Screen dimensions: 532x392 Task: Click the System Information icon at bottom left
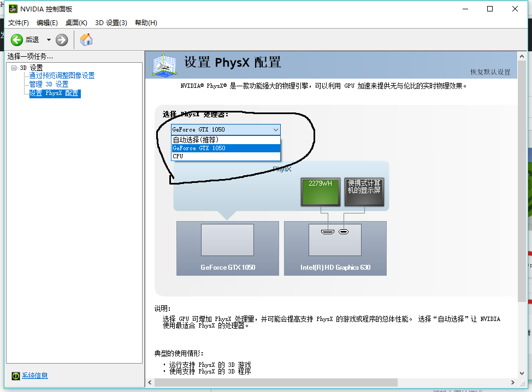(16, 376)
